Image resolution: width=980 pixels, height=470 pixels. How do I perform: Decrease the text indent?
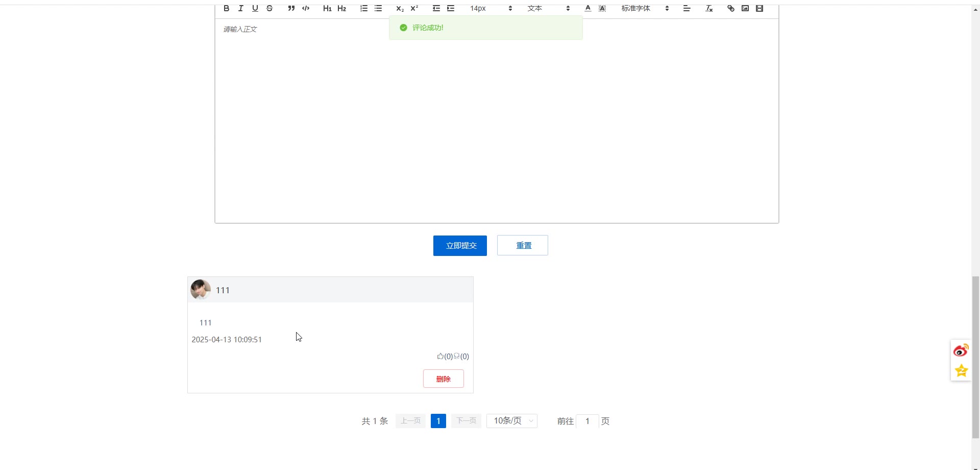click(436, 8)
